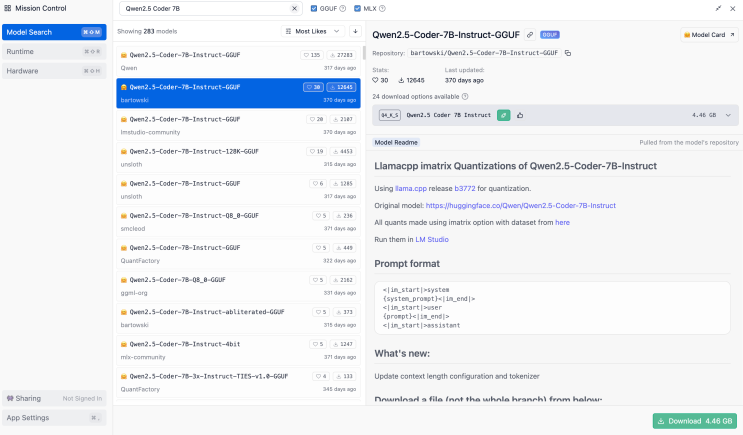Open App Settings
Image resolution: width=743 pixels, height=435 pixels.
54,418
